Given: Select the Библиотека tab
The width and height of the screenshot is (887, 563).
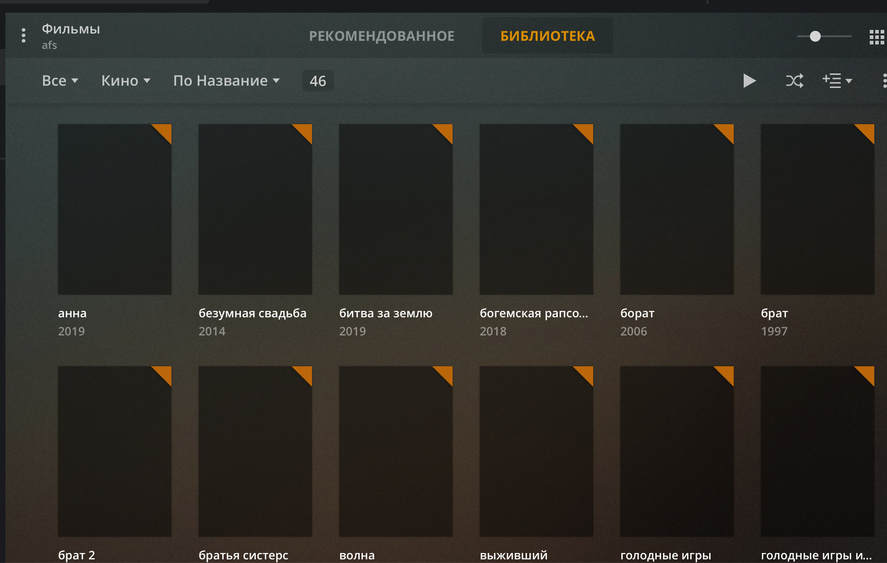Looking at the screenshot, I should 547,36.
